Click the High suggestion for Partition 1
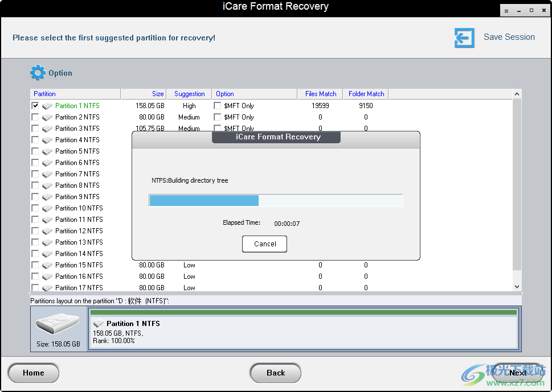 [x=189, y=106]
